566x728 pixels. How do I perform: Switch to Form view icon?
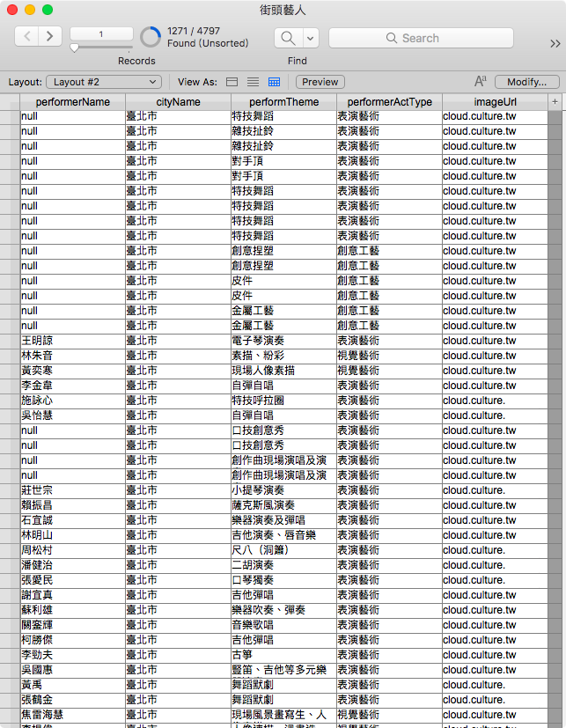click(x=232, y=82)
